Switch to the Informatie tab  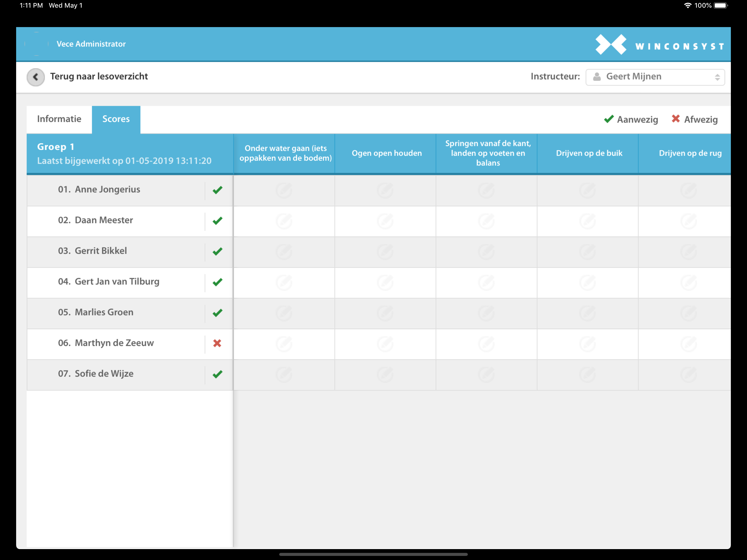click(x=59, y=119)
